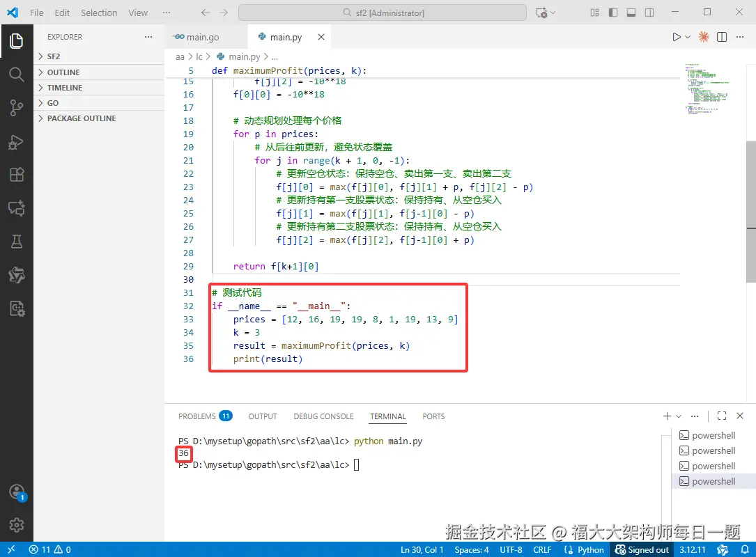The height and width of the screenshot is (557, 756).
Task: Open the Customize Layout button
Action: pyautogui.click(x=595, y=13)
